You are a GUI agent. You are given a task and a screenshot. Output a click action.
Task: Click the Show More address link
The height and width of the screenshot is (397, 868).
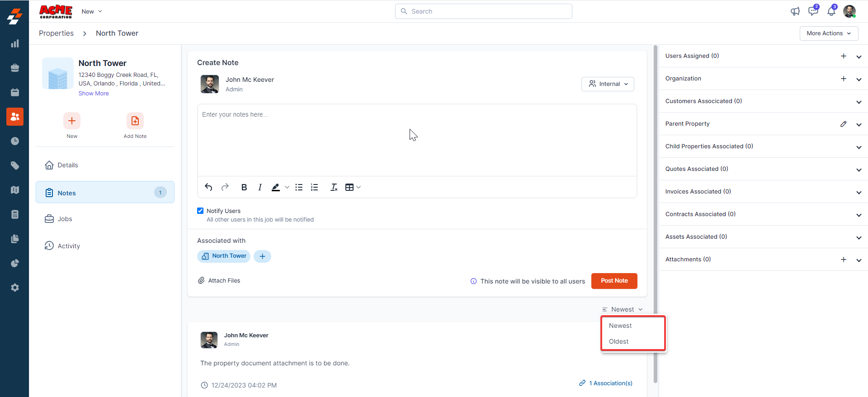point(94,94)
